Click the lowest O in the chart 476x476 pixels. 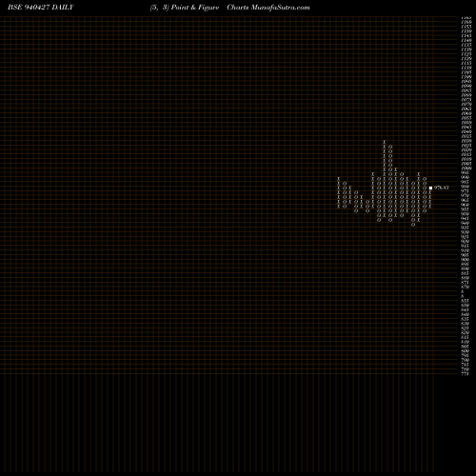(x=413, y=225)
